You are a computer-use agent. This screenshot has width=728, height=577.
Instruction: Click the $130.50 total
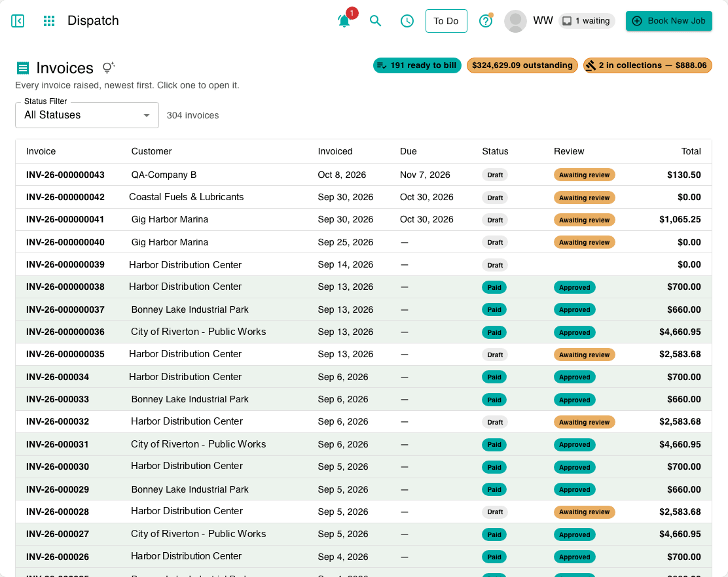pyautogui.click(x=684, y=175)
